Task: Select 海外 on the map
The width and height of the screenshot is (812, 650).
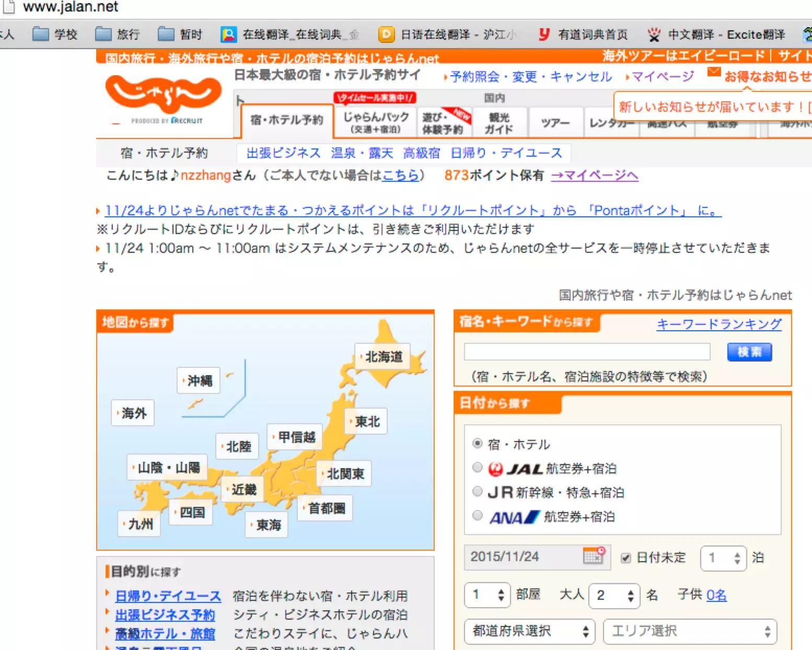Action: (x=133, y=413)
